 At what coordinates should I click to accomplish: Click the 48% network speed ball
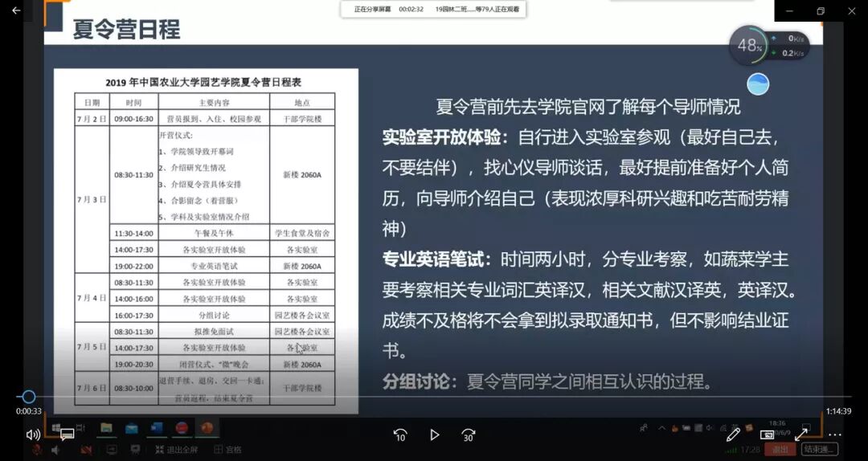click(x=750, y=46)
